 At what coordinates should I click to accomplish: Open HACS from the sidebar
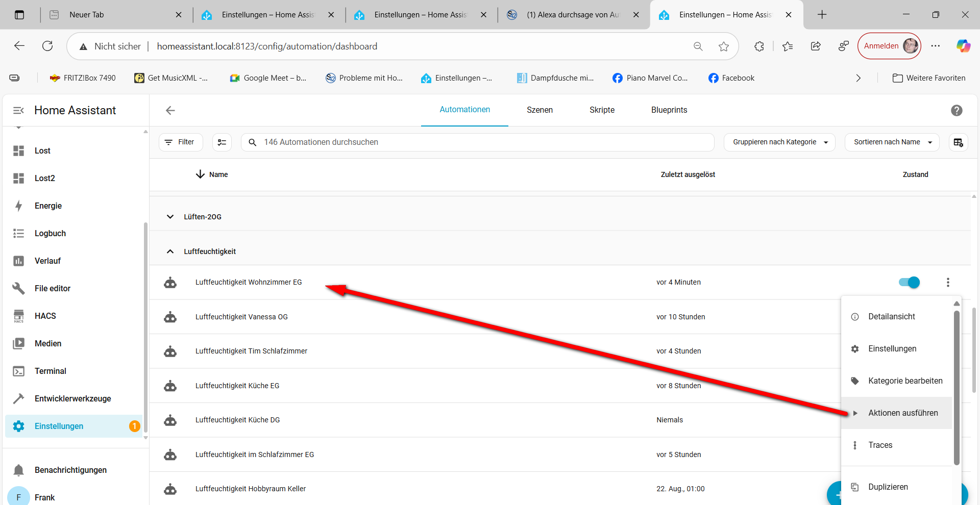pos(45,316)
